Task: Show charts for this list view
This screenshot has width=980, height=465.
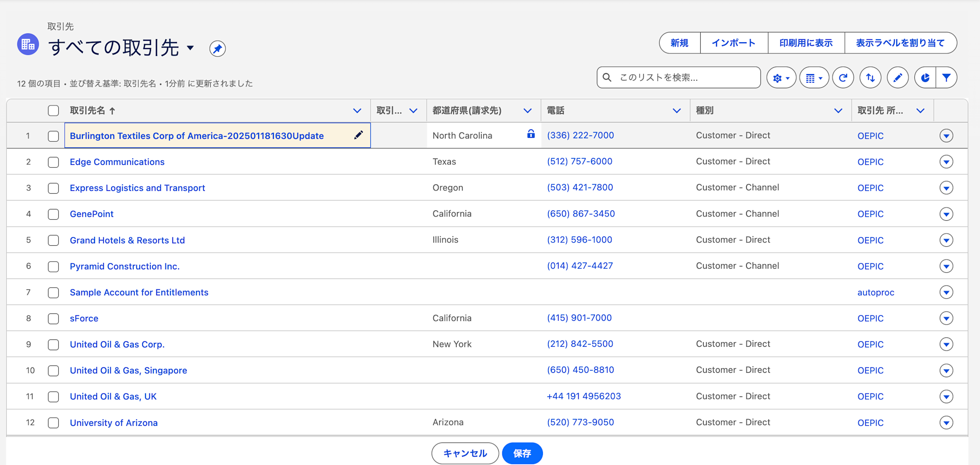Action: point(925,77)
